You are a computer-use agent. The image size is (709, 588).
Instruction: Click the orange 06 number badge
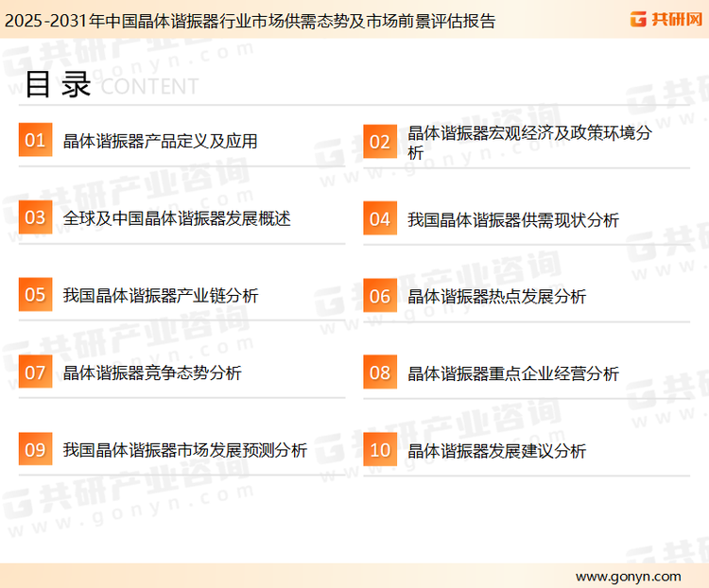pyautogui.click(x=380, y=296)
